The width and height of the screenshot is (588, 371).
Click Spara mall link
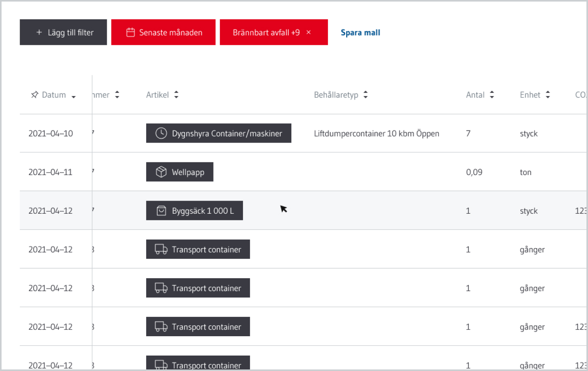(x=360, y=32)
